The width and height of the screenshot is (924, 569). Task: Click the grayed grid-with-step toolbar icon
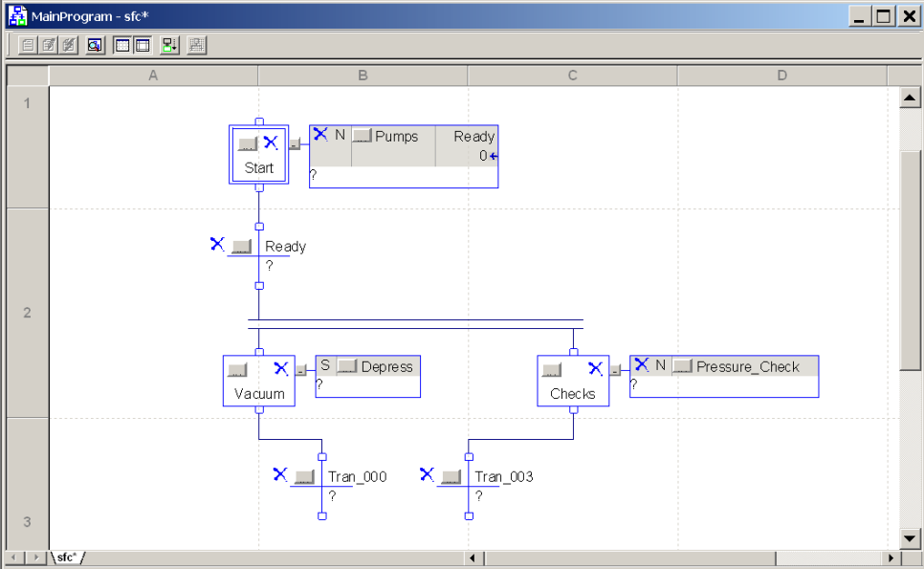pos(197,45)
